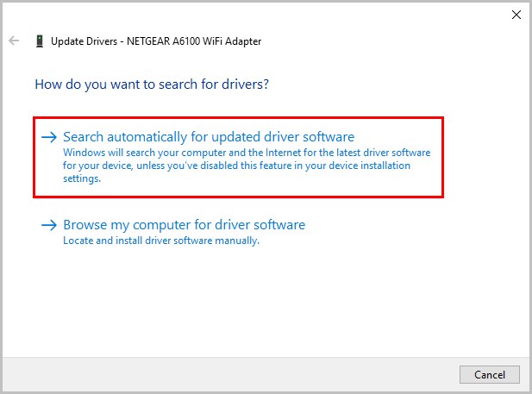Select the Windows will search your computer description
Image resolution: width=532 pixels, height=394 pixels.
point(247,166)
